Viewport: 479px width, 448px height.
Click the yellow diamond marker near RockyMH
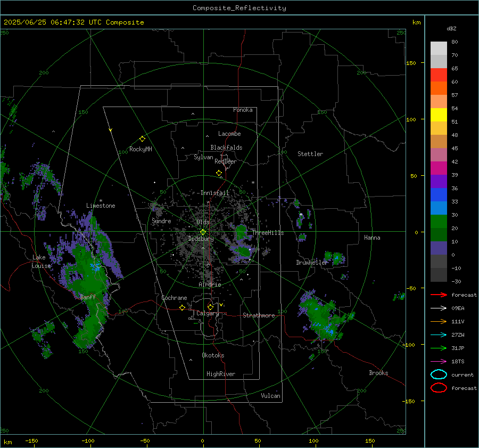142,139
